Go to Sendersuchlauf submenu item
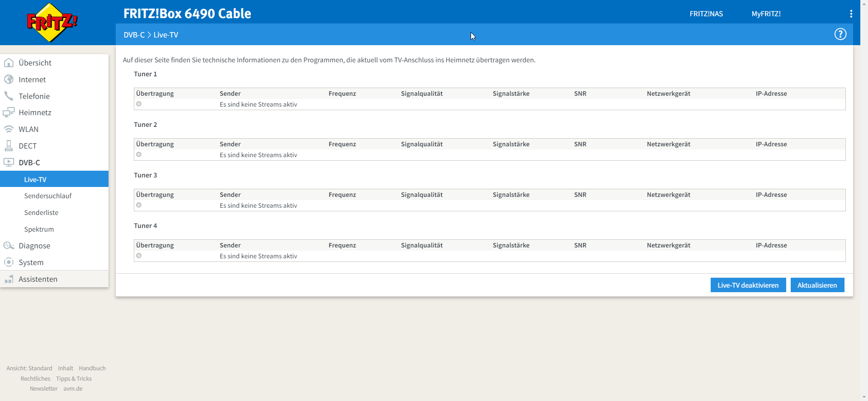The height and width of the screenshot is (401, 868). tap(54, 196)
